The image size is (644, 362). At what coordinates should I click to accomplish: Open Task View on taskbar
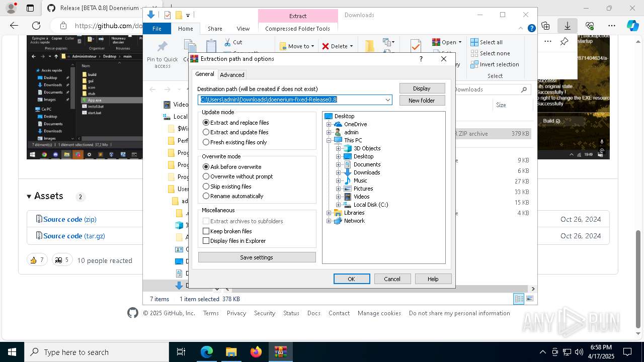click(181, 352)
